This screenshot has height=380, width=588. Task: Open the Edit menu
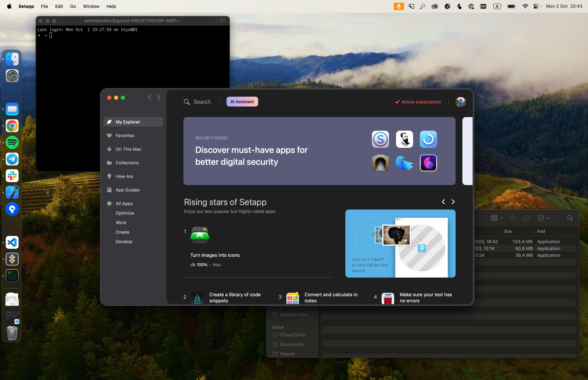pyautogui.click(x=59, y=6)
